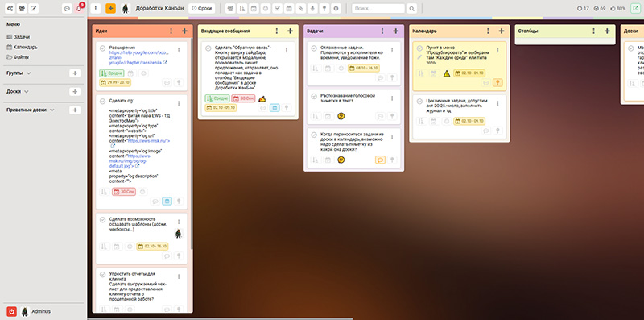Expand the Группы section chevron
Image resolution: width=644 pixels, height=320 pixels.
[28, 73]
